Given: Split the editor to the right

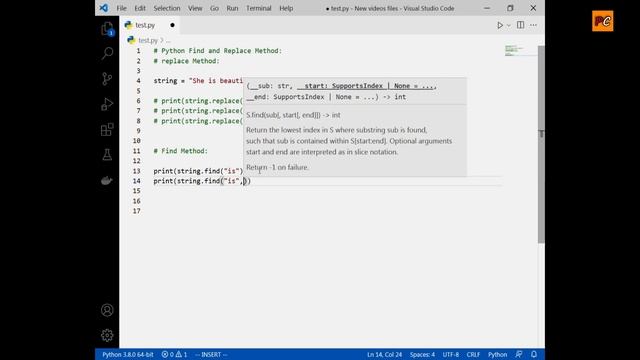Looking at the screenshot, I should pos(520,25).
